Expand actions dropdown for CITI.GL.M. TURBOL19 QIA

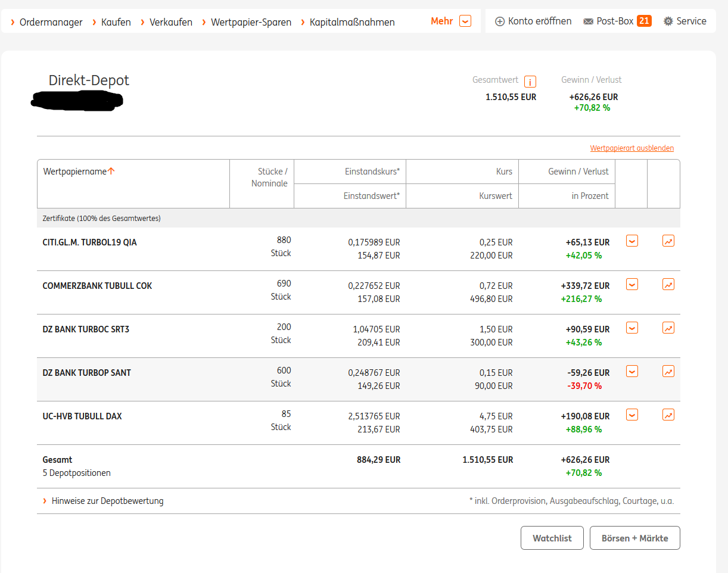(x=632, y=241)
